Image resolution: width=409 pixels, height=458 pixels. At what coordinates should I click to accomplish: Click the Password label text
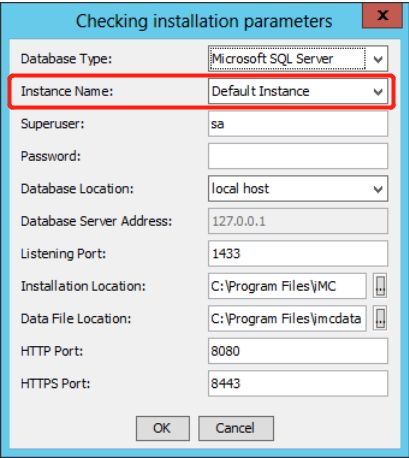click(51, 156)
